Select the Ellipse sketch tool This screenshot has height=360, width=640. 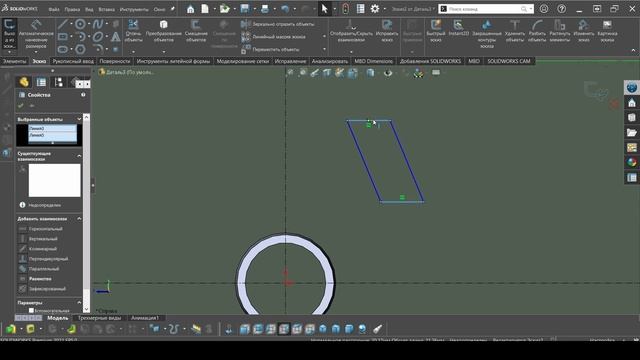click(x=98, y=37)
